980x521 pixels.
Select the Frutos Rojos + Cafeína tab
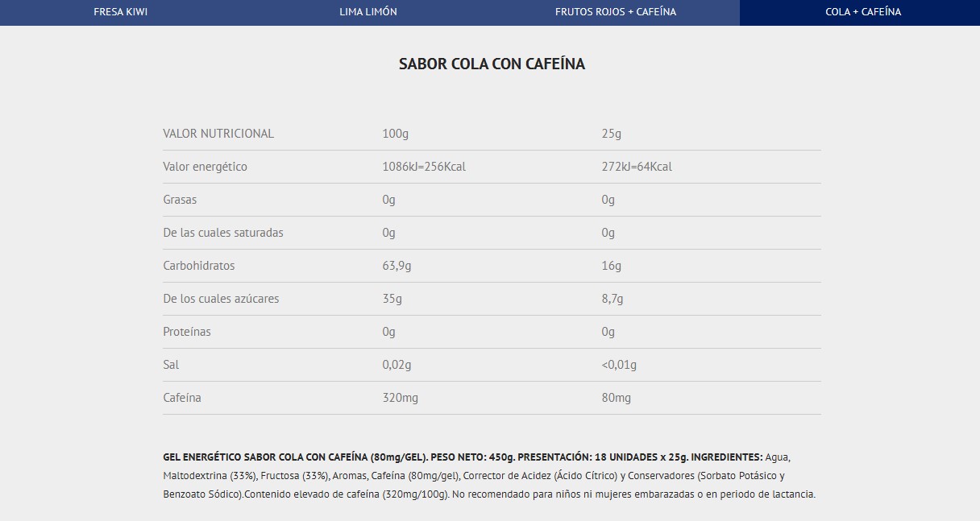(615, 12)
